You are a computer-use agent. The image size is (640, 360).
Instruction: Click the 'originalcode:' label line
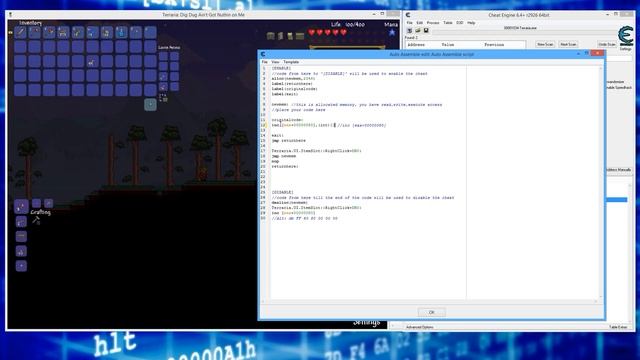287,120
